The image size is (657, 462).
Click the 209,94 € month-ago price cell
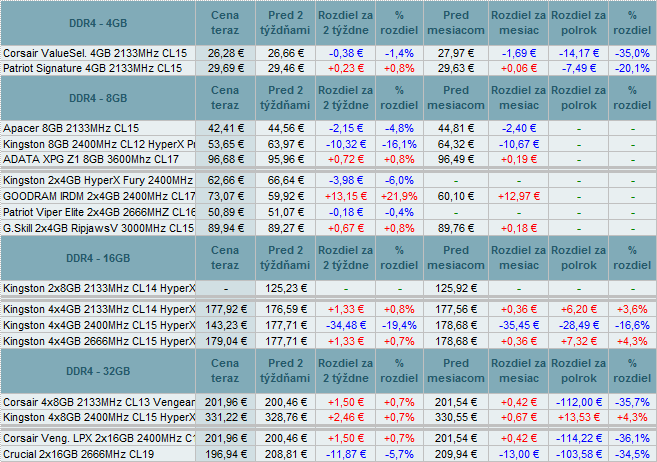(x=456, y=454)
